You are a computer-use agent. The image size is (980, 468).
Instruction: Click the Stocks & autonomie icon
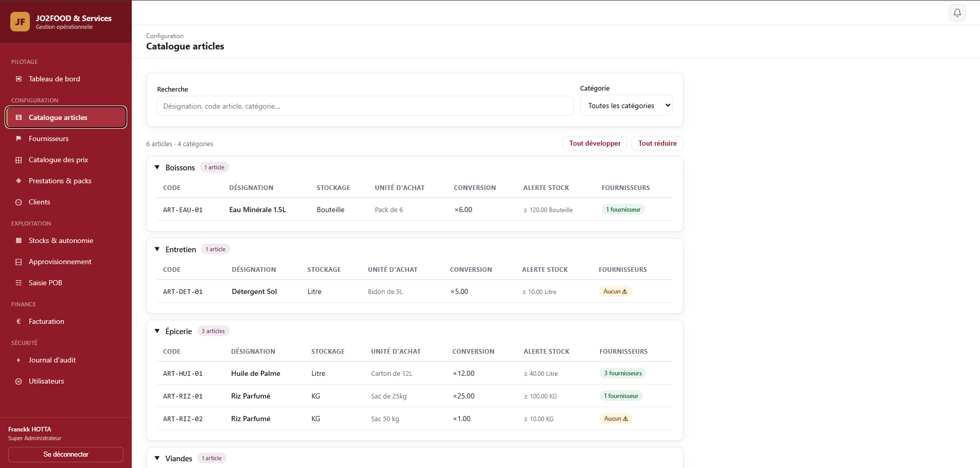pos(19,240)
